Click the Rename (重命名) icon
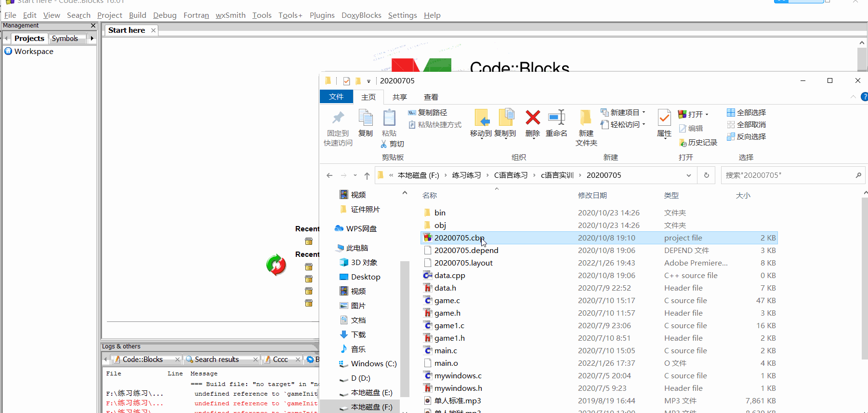This screenshot has height=413, width=868. (x=556, y=117)
